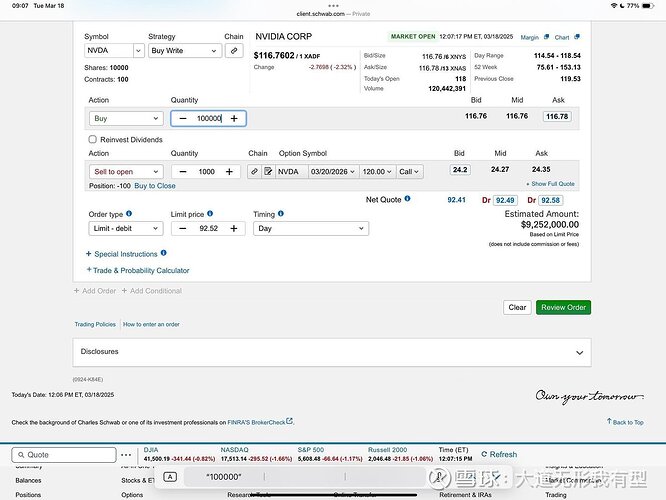Click the stock quantity input field
This screenshot has width=666, height=500.
pos(209,119)
